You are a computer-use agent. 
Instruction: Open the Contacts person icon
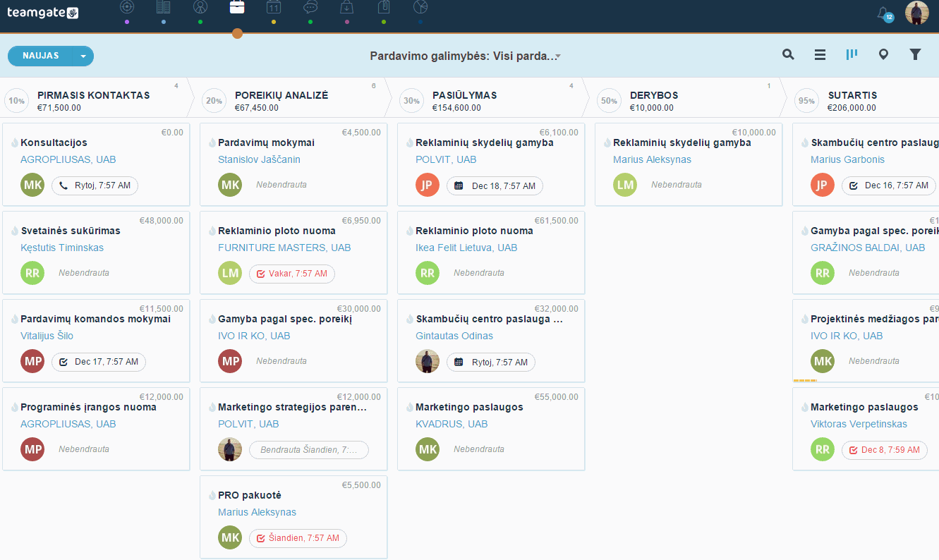coord(200,8)
